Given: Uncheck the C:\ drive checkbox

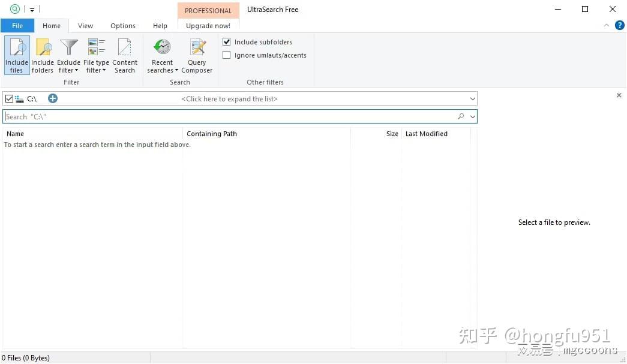Looking at the screenshot, I should coord(9,98).
